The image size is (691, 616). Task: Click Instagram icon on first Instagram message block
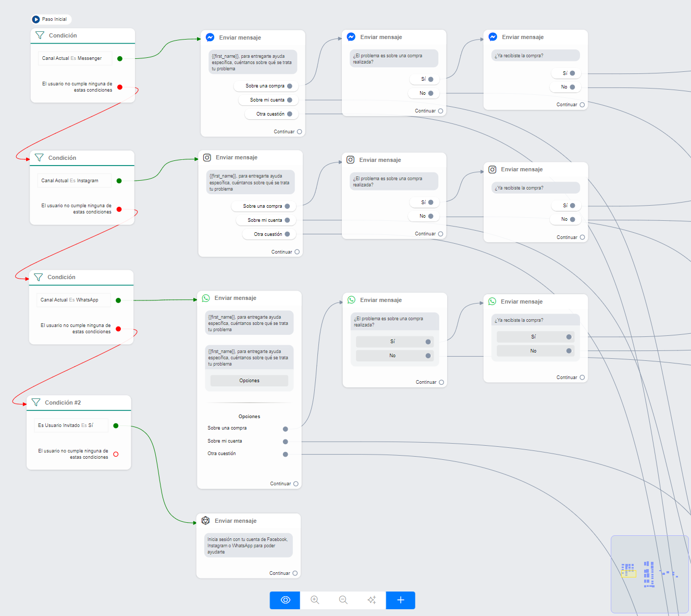tap(207, 157)
